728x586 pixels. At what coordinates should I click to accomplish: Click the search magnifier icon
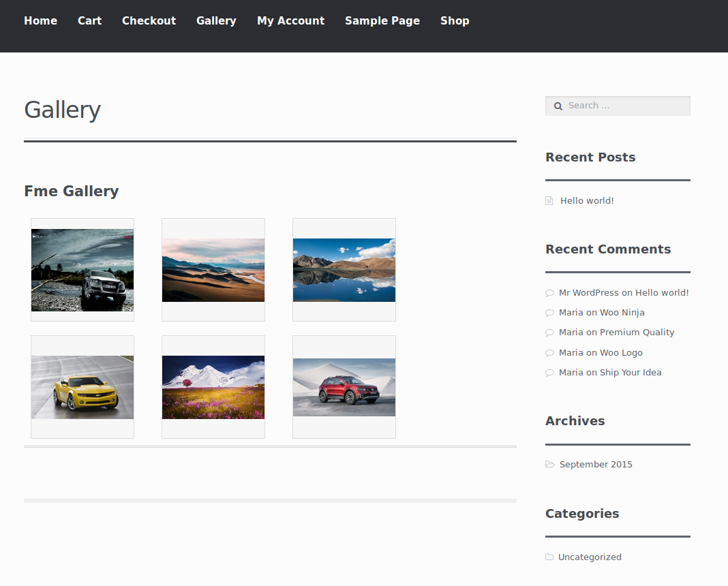[x=558, y=106]
